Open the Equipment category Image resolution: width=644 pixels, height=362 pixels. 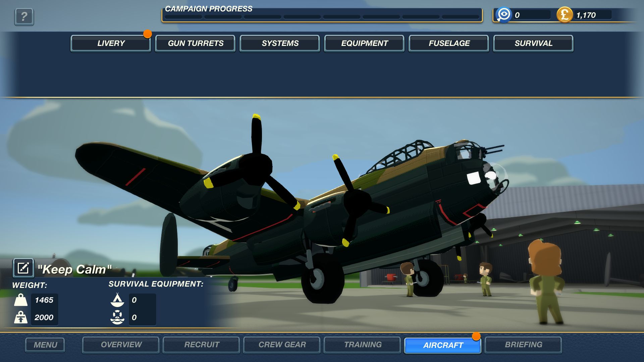point(364,43)
